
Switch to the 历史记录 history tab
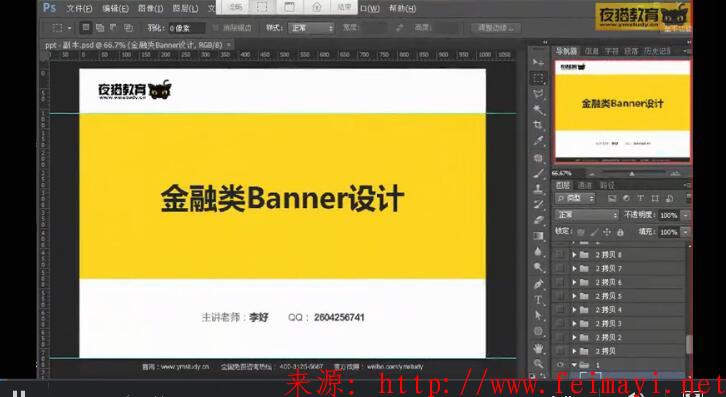tap(657, 51)
